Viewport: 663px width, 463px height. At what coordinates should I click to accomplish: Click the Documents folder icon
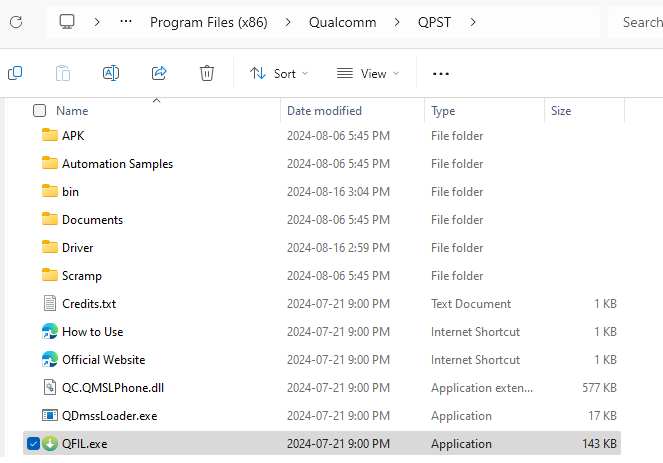[50, 219]
